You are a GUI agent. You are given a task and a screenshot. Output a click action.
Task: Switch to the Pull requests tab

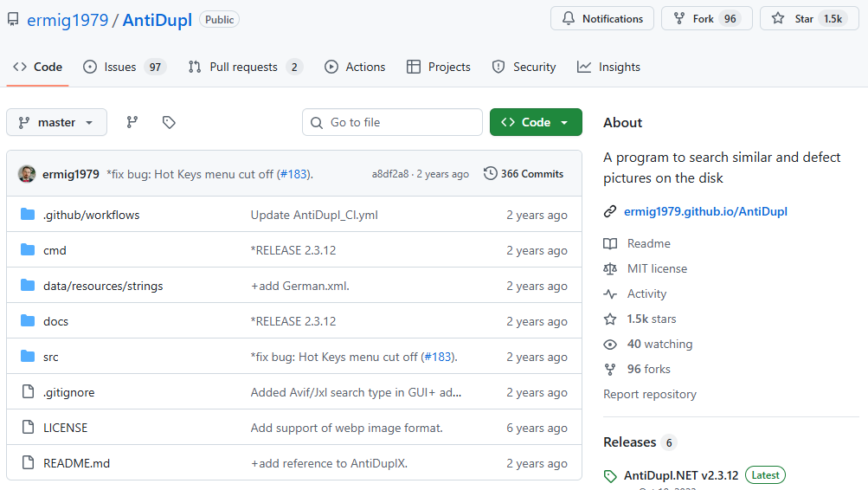pos(245,67)
